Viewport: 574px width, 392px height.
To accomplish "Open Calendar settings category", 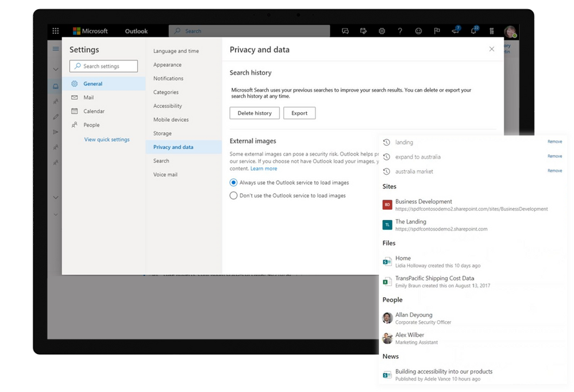I will coord(103,111).
